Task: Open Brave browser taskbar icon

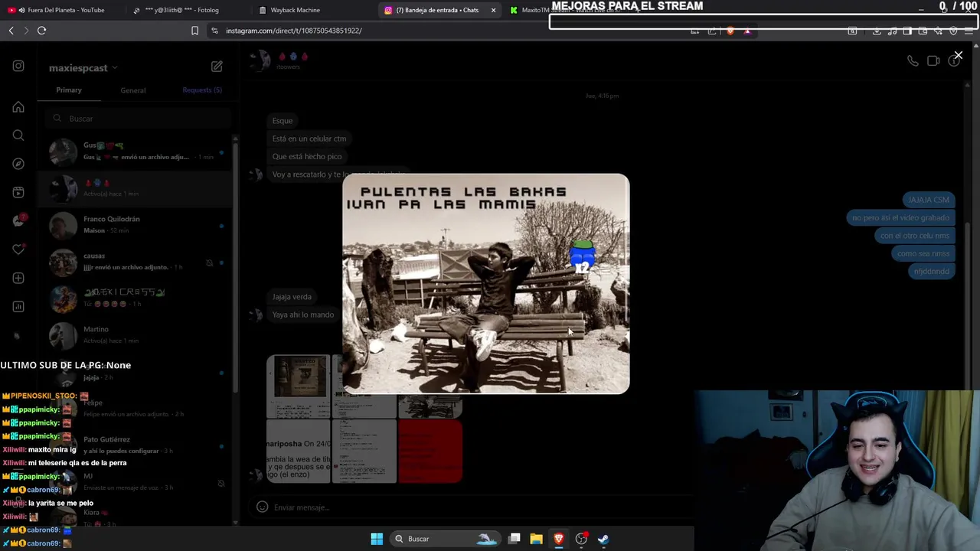Action: coord(559,539)
